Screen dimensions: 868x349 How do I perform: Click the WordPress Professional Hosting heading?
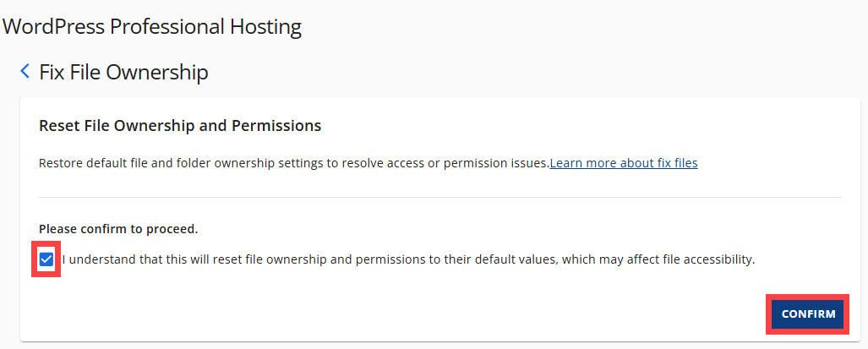pyautogui.click(x=152, y=27)
